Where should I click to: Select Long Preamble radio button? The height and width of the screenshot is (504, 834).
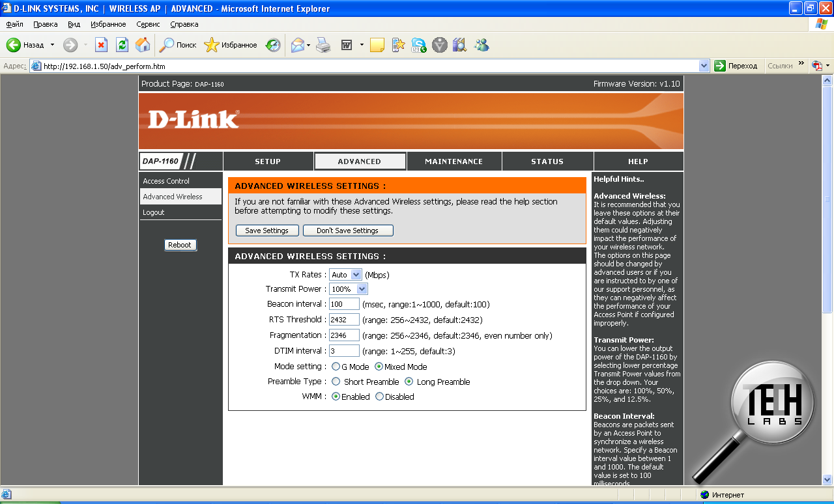[x=409, y=382]
